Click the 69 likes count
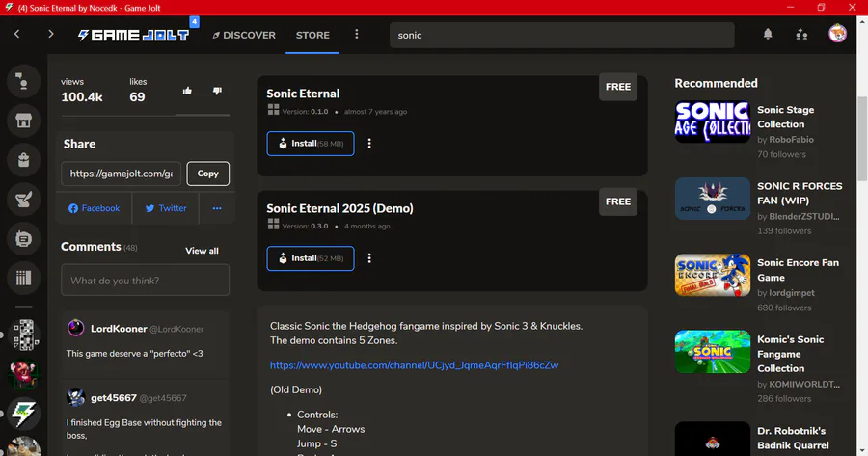Image resolution: width=868 pixels, height=456 pixels. click(x=137, y=96)
